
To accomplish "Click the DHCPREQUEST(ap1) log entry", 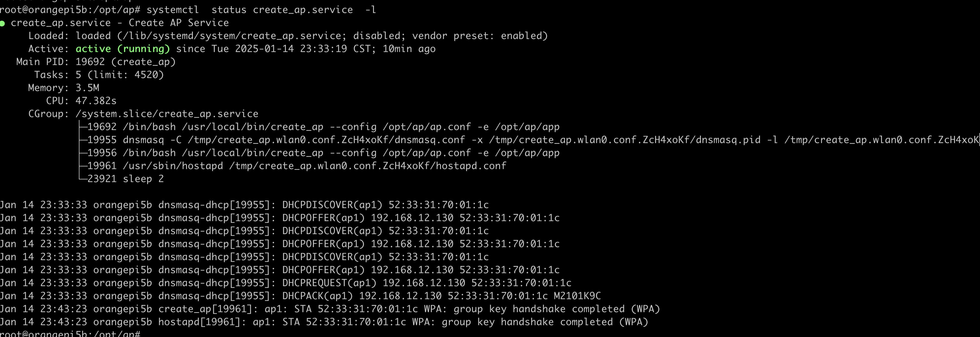I will tap(329, 283).
